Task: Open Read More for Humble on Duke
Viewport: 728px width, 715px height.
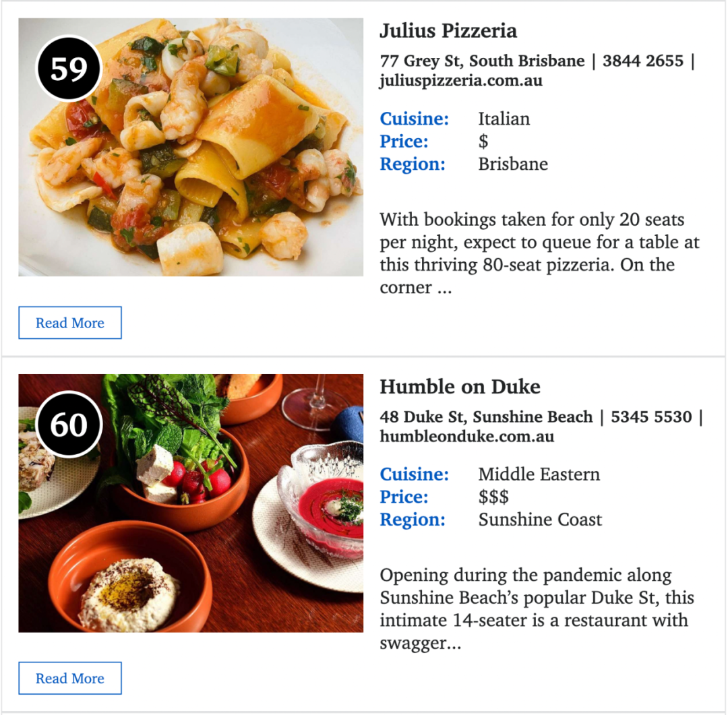Action: (70, 679)
